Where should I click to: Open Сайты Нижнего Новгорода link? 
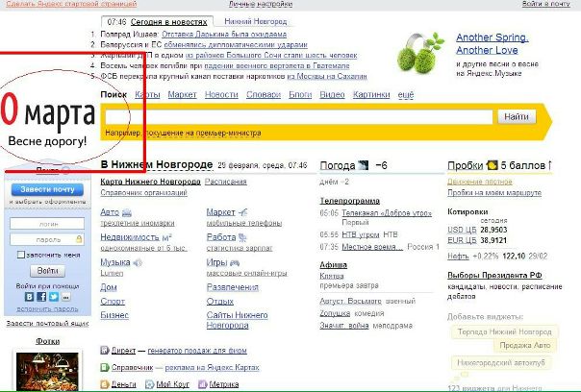(x=238, y=320)
